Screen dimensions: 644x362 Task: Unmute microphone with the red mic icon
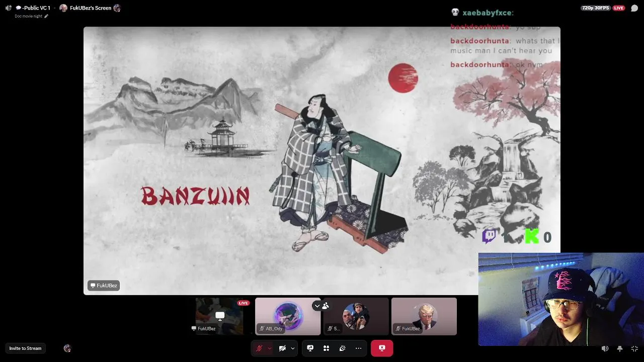coord(260,348)
